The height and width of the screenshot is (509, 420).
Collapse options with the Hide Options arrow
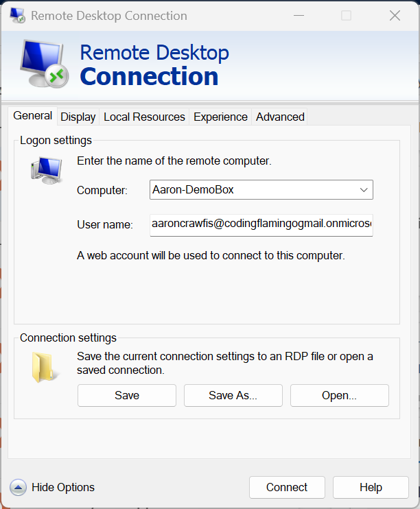(19, 487)
